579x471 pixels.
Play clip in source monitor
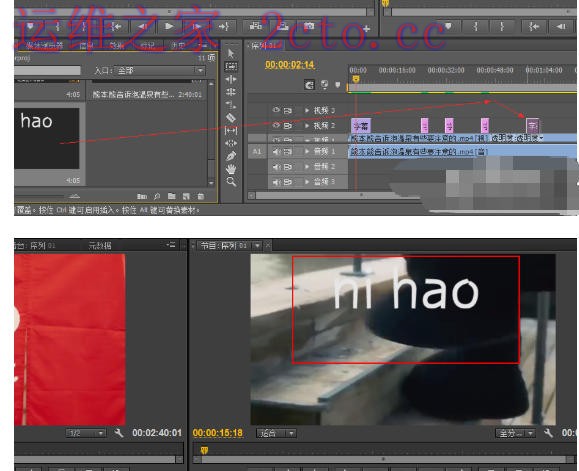pos(169,26)
